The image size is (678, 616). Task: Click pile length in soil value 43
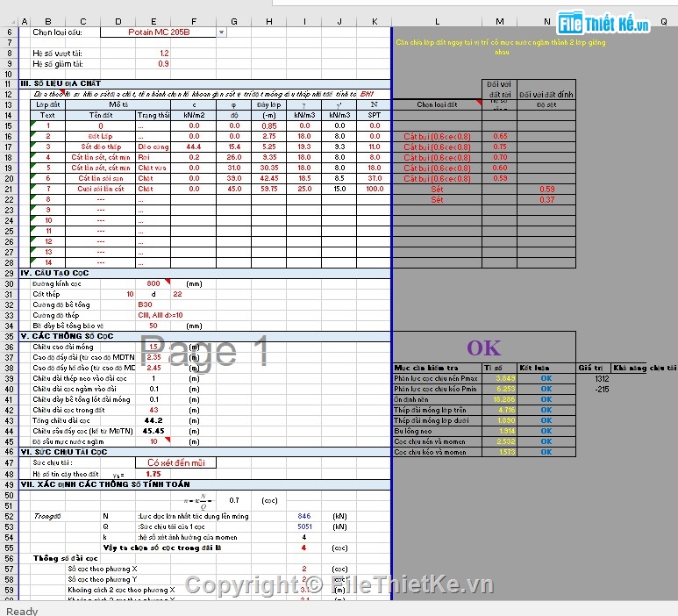click(153, 410)
